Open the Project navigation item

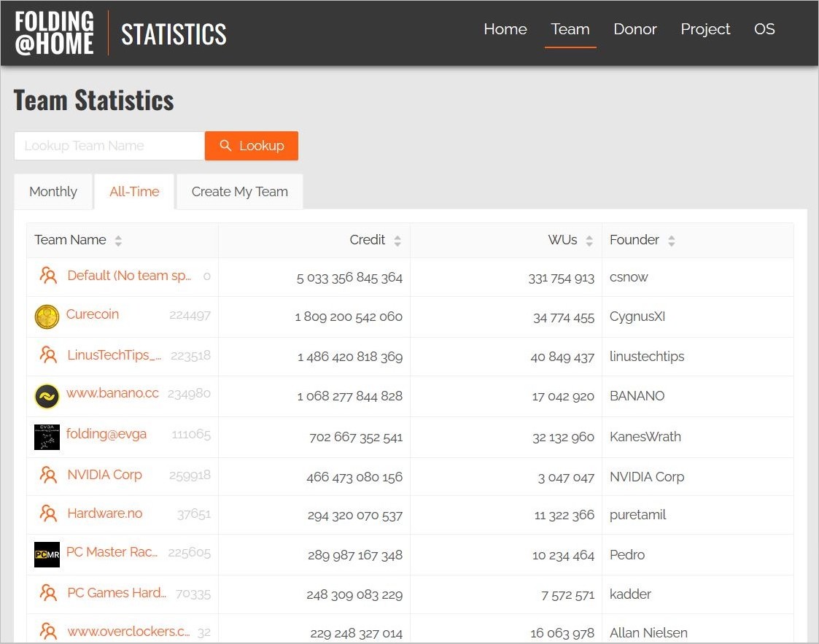click(x=705, y=29)
